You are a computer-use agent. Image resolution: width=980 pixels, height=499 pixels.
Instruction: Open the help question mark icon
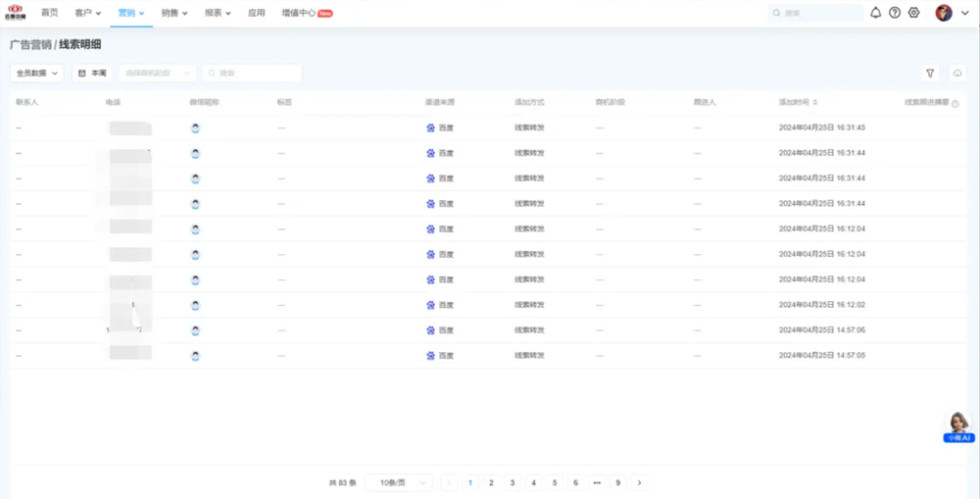pos(895,13)
